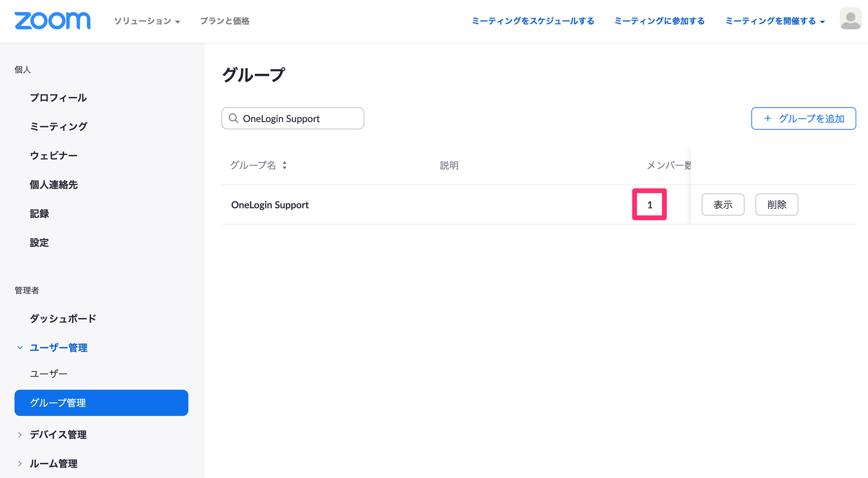Open the ミーティングを開催する dropdown

point(775,21)
